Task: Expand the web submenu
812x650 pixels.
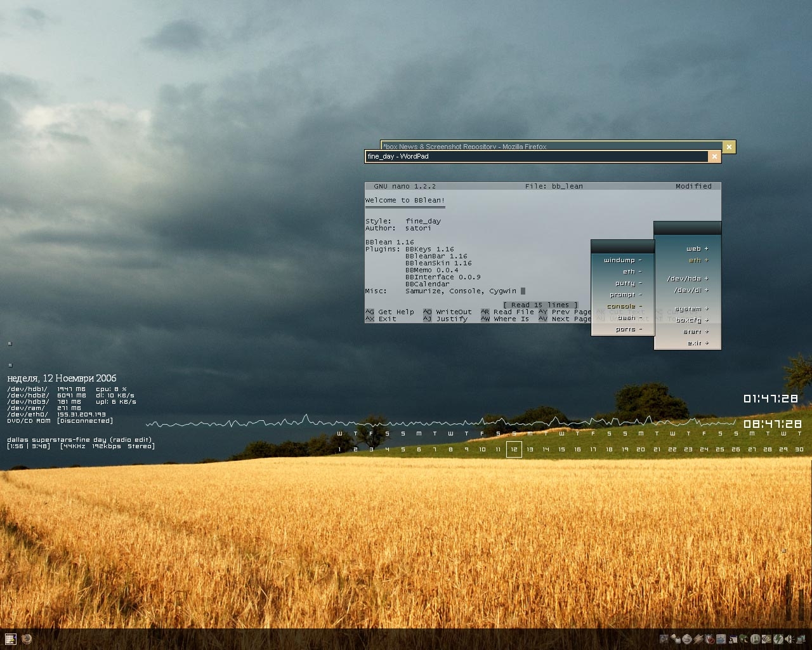Action: click(696, 249)
